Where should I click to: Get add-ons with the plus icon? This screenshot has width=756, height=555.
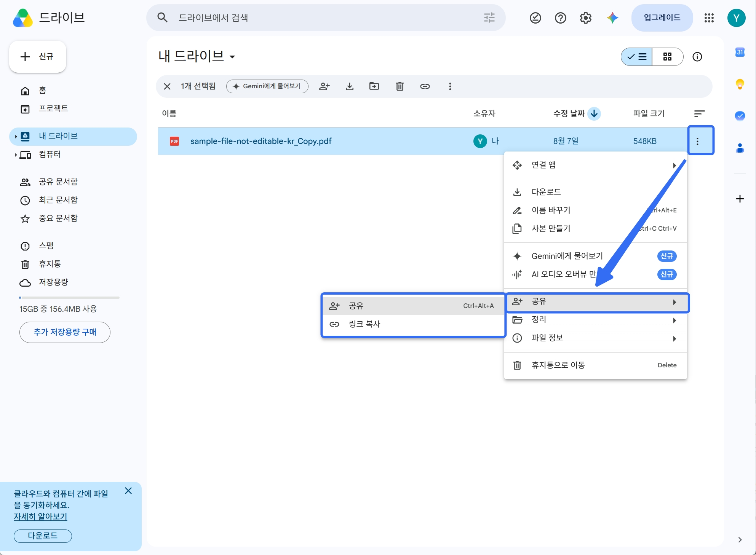click(x=740, y=199)
